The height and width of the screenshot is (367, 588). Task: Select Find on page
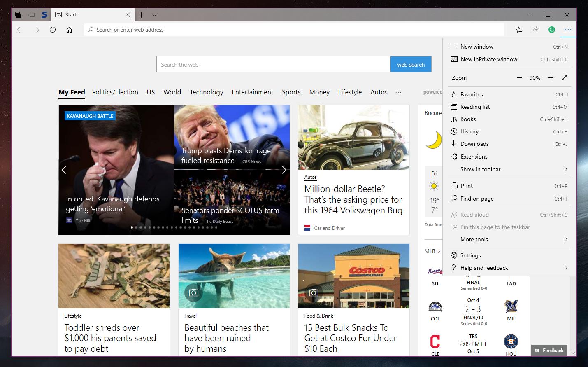pos(509,199)
